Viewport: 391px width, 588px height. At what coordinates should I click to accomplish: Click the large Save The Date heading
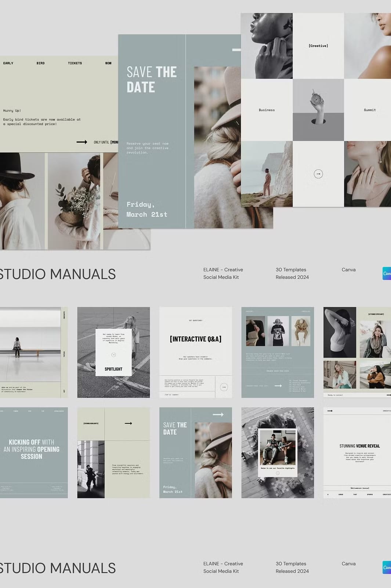[152, 79]
